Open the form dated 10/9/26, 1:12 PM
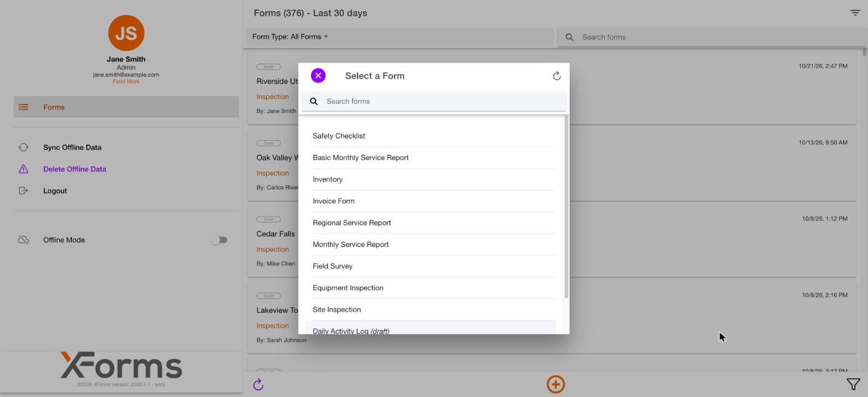The image size is (868, 397). (552, 242)
